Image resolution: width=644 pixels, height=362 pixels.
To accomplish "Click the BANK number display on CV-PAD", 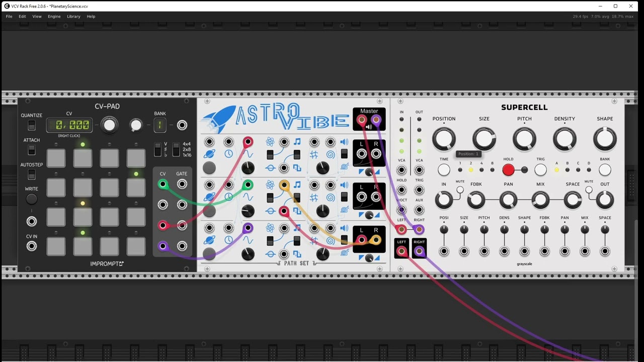I will (x=159, y=125).
